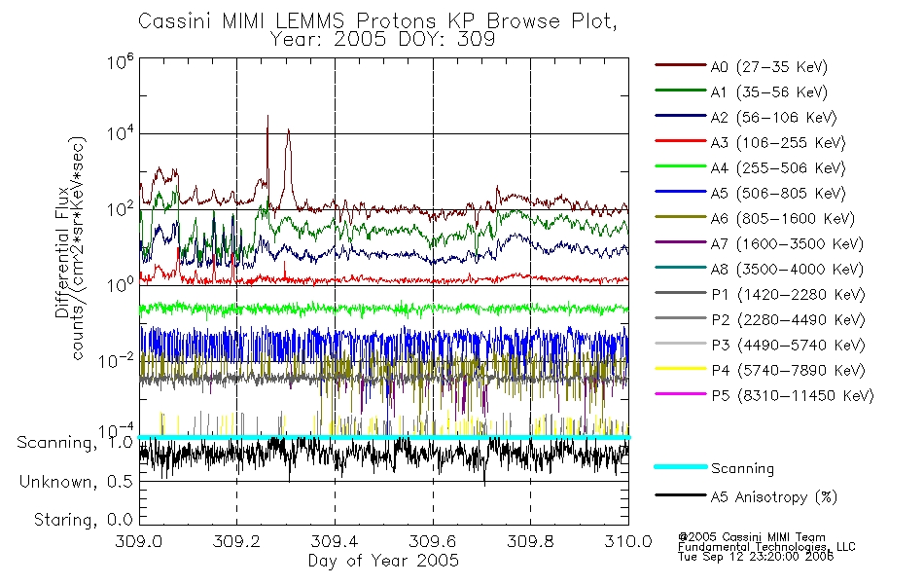The image size is (924, 584).
Task: Click x-axis tick label '309.6'
Action: (x=433, y=541)
